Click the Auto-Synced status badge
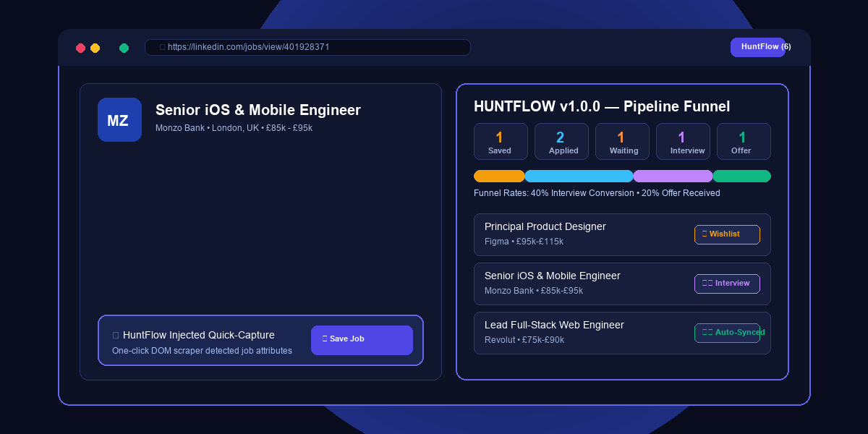This screenshot has width=868, height=434. 727,333
